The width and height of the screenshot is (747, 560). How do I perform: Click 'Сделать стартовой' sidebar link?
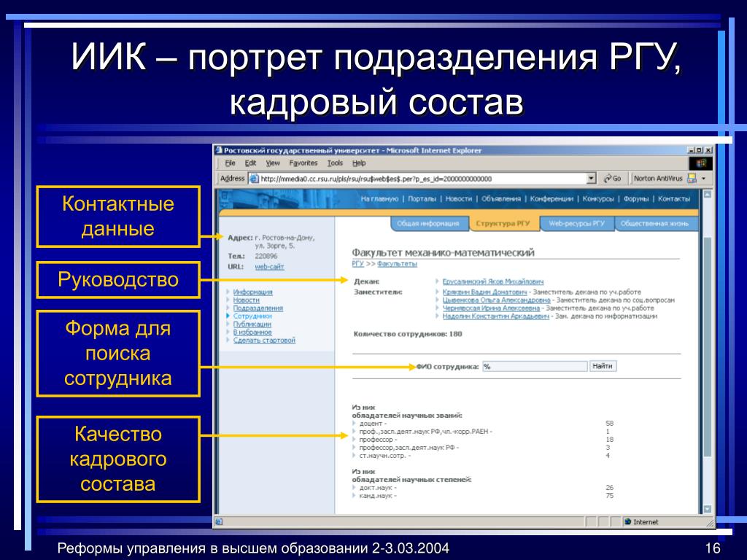(264, 341)
